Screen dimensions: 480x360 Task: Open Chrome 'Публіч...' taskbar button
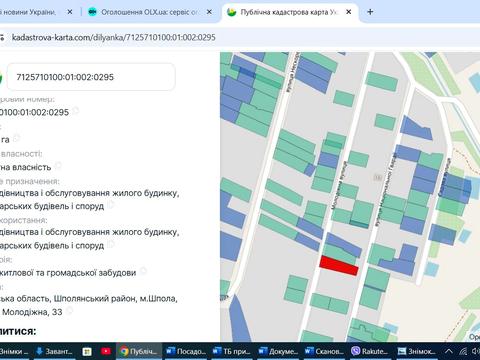[x=139, y=351]
